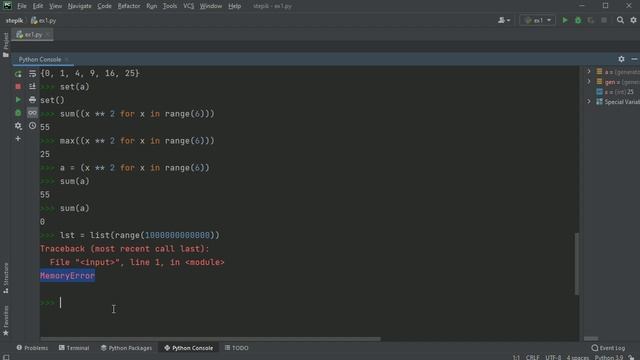
Task: Switch to Python Console in bottom bar
Action: 189,348
